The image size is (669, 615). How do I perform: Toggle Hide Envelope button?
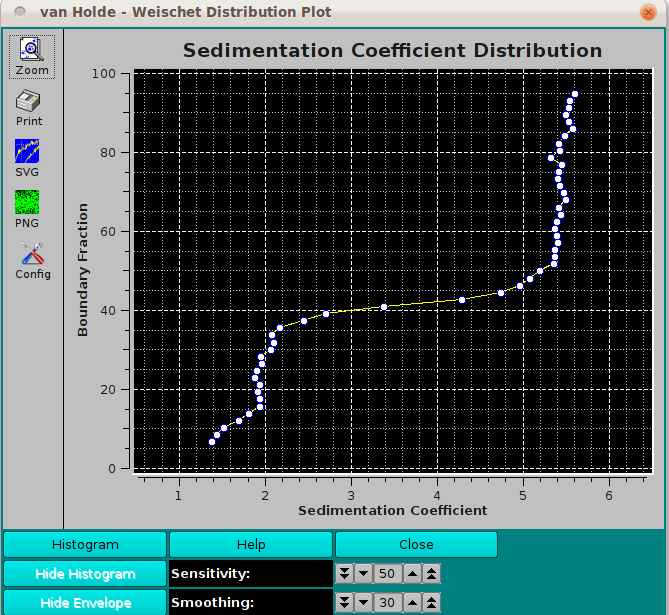85,603
